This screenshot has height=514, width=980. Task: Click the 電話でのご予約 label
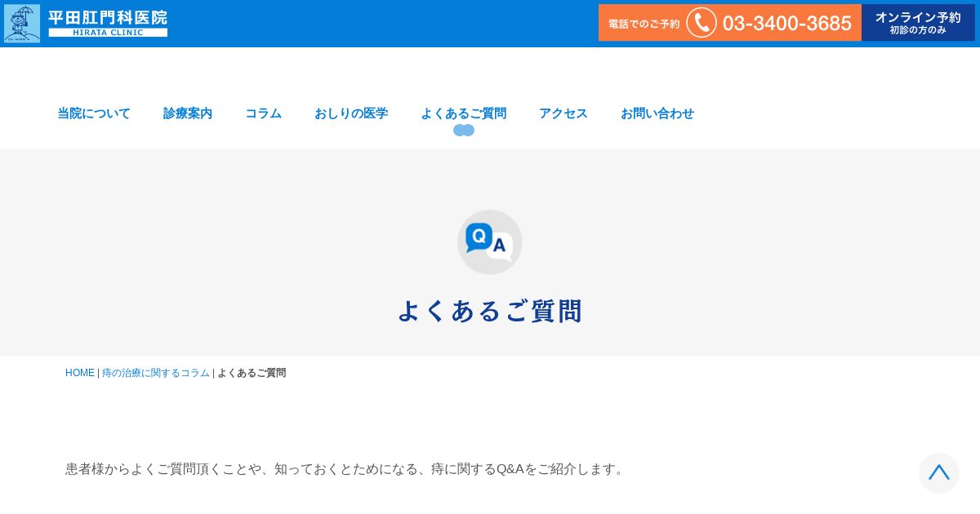[x=644, y=24]
